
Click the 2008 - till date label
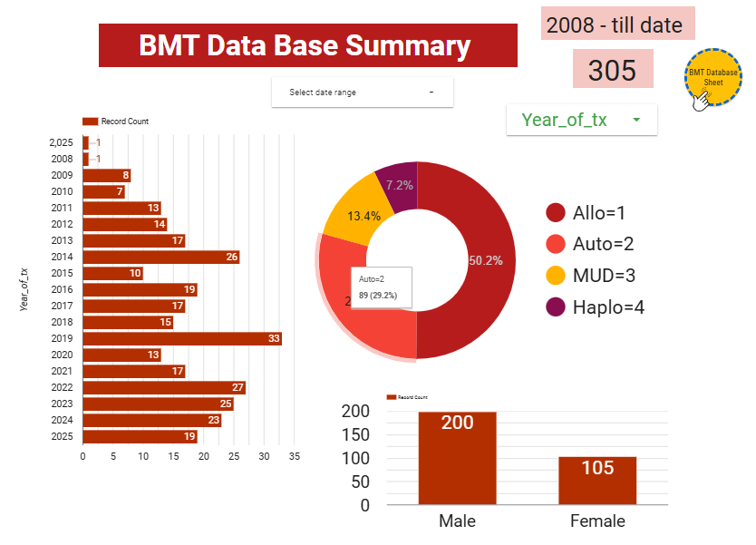(x=618, y=24)
